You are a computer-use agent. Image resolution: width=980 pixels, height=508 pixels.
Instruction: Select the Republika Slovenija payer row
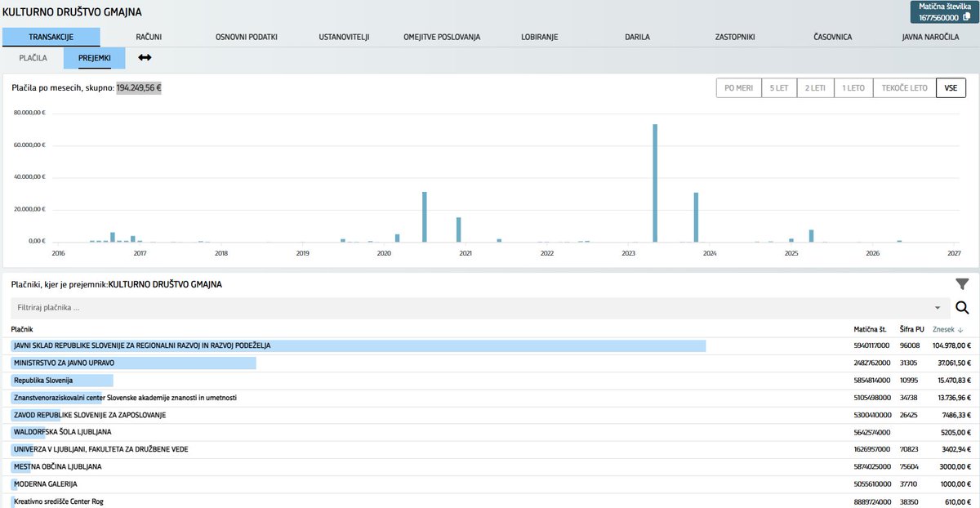coord(490,381)
